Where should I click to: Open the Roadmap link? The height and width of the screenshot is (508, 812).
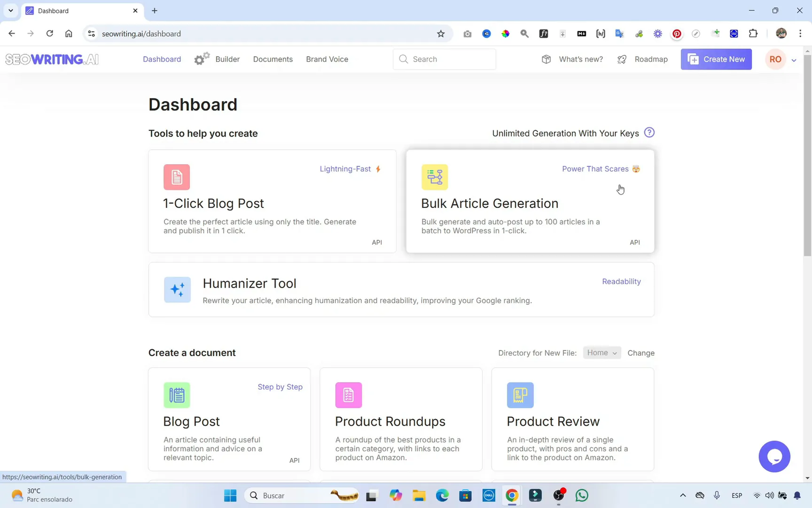coord(651,59)
